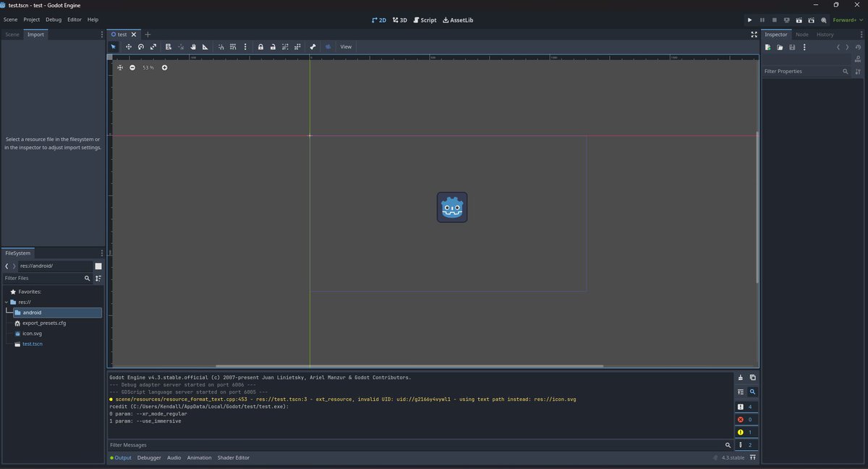Toggle FileSystem split view mode button

[98, 266]
